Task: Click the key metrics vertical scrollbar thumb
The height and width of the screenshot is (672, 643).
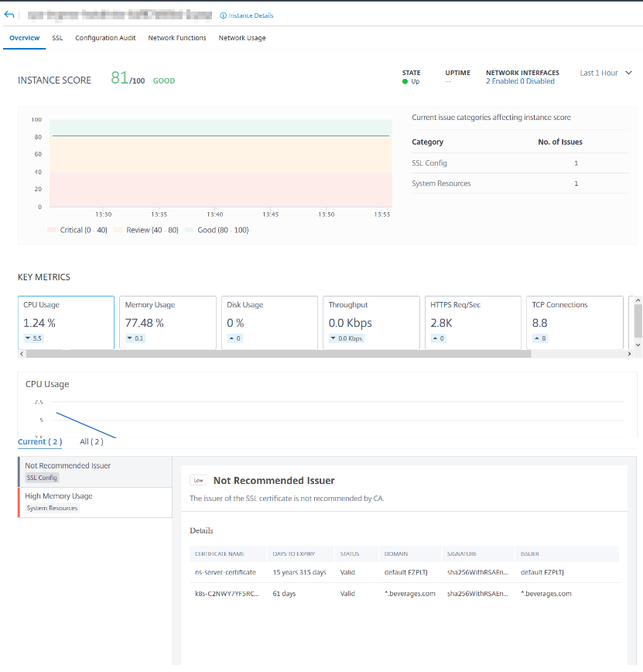Action: click(x=638, y=321)
